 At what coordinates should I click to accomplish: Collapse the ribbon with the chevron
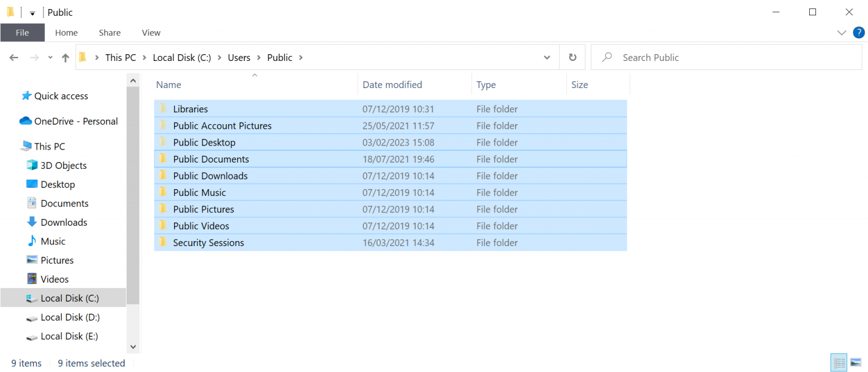841,32
